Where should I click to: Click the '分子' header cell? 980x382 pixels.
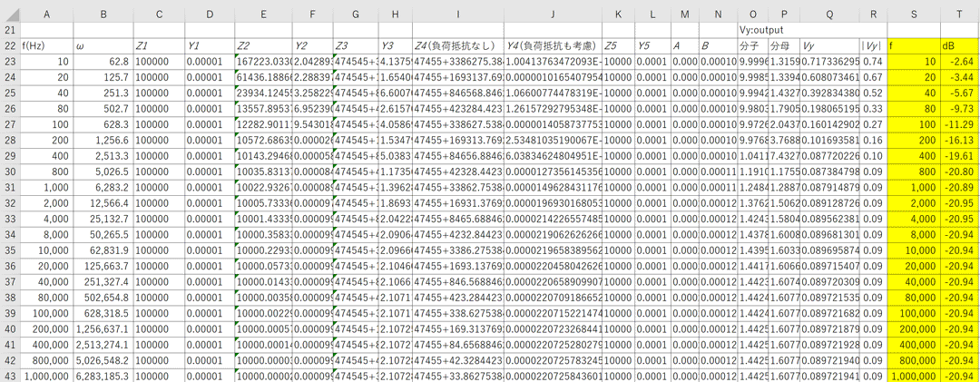tap(752, 46)
